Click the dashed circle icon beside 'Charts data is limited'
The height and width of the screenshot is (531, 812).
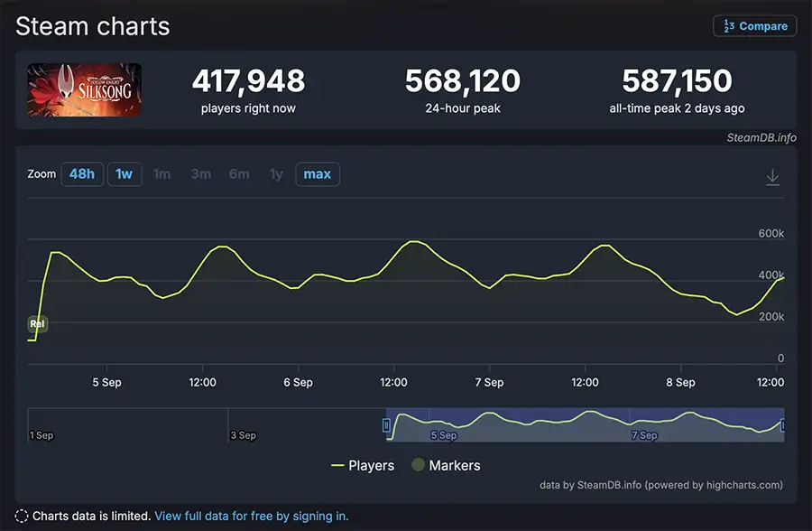pyautogui.click(x=22, y=517)
